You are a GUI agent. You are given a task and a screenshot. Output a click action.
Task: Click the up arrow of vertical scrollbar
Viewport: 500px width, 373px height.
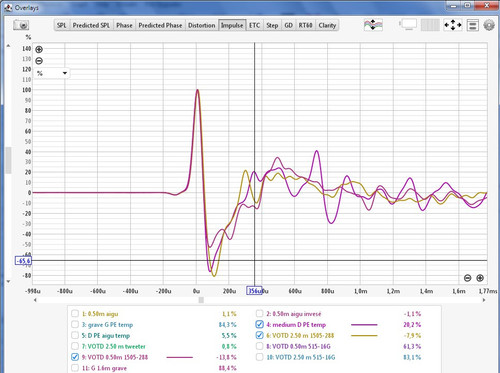[x=8, y=46]
